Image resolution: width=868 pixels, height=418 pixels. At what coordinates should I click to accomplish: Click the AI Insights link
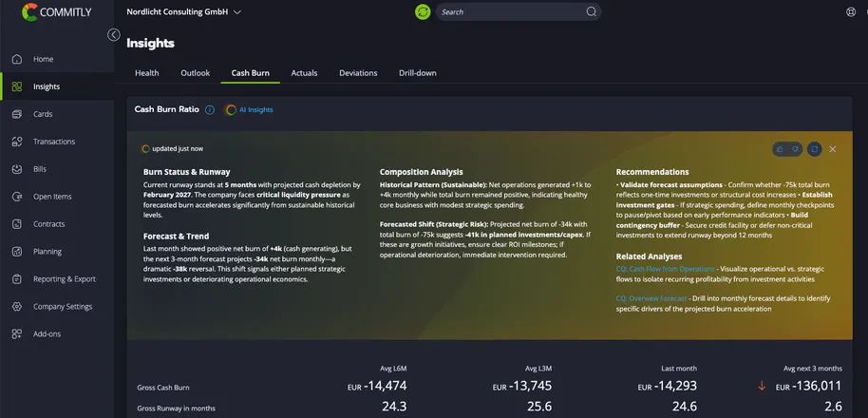pos(255,109)
